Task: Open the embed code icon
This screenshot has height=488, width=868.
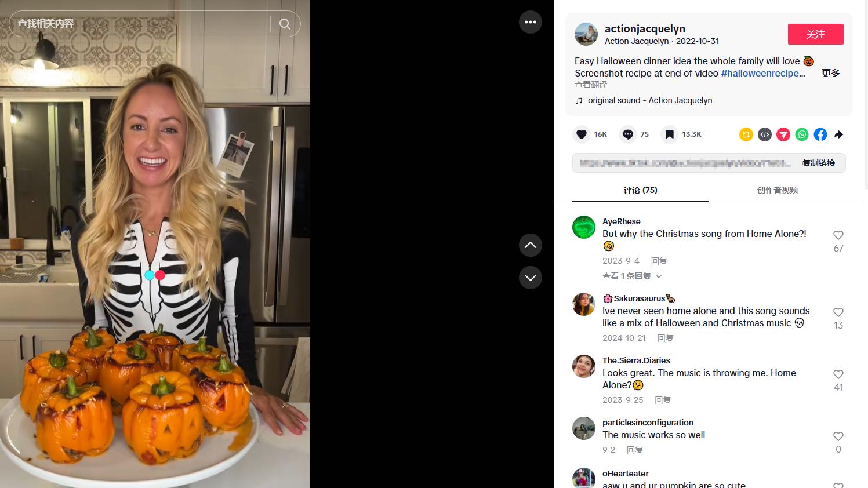Action: [x=765, y=134]
